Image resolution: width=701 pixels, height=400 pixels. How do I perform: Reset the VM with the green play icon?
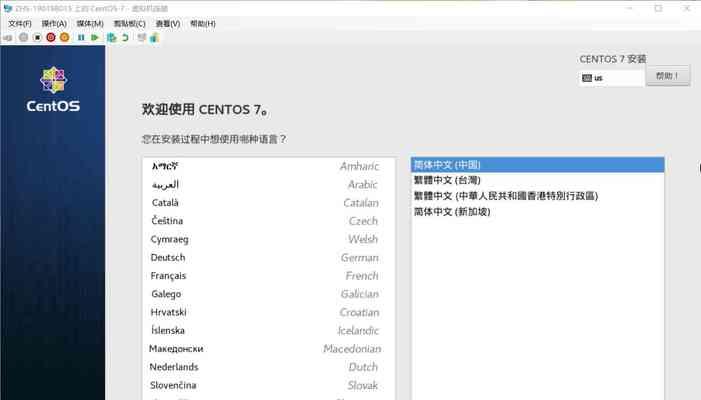(x=95, y=38)
